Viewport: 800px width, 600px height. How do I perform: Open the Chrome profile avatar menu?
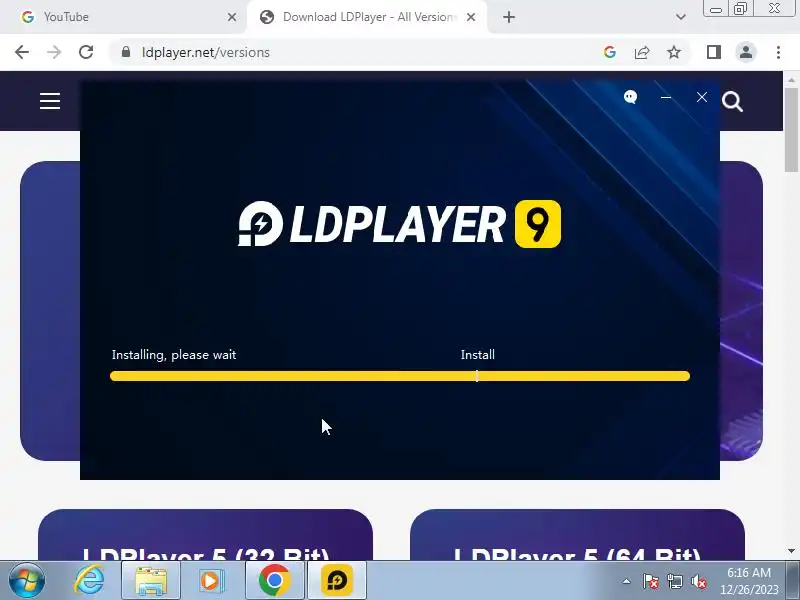(x=746, y=52)
